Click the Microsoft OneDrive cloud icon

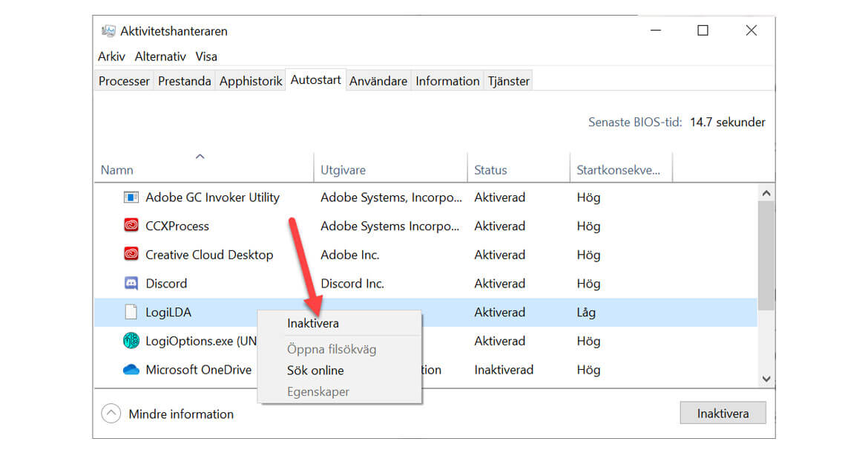click(x=131, y=369)
